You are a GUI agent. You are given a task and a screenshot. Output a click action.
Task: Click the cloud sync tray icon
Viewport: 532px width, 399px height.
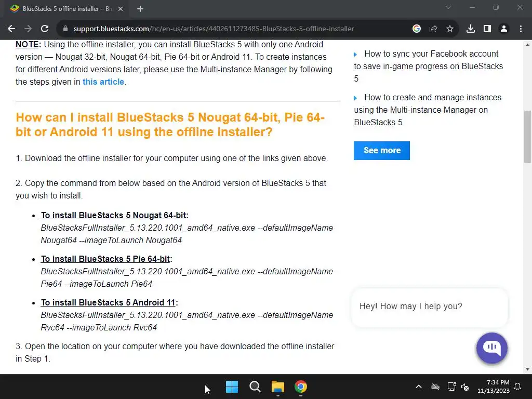tap(435, 387)
